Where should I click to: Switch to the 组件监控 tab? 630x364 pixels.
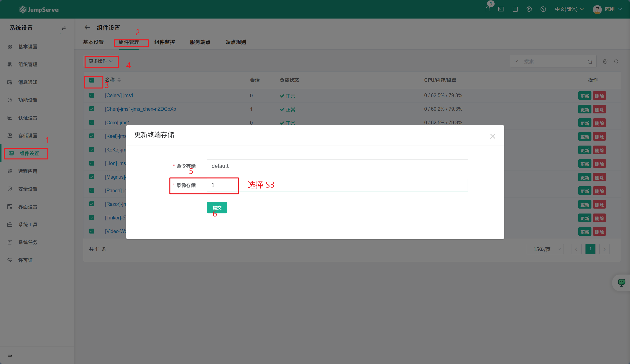pyautogui.click(x=165, y=42)
